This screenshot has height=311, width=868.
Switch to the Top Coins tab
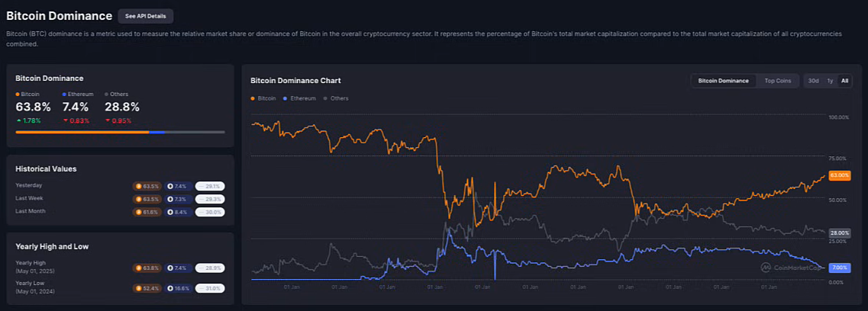[778, 81]
